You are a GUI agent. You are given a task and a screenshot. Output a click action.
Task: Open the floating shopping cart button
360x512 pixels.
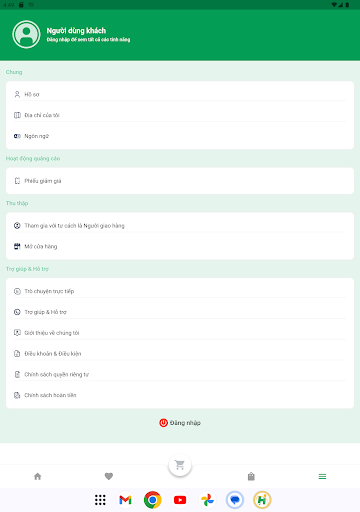[x=180, y=465]
